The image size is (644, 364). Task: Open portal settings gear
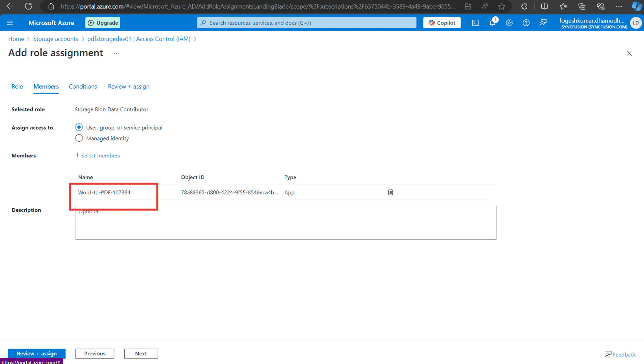click(x=509, y=23)
